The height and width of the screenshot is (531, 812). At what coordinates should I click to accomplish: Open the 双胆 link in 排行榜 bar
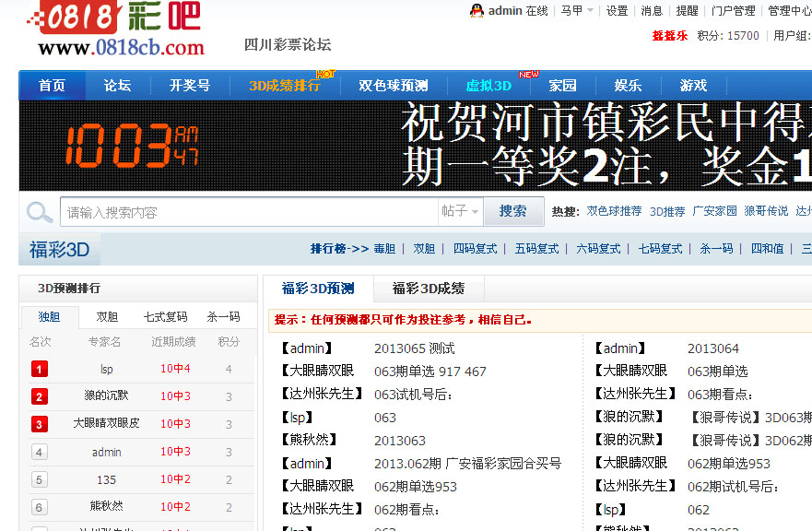click(424, 249)
